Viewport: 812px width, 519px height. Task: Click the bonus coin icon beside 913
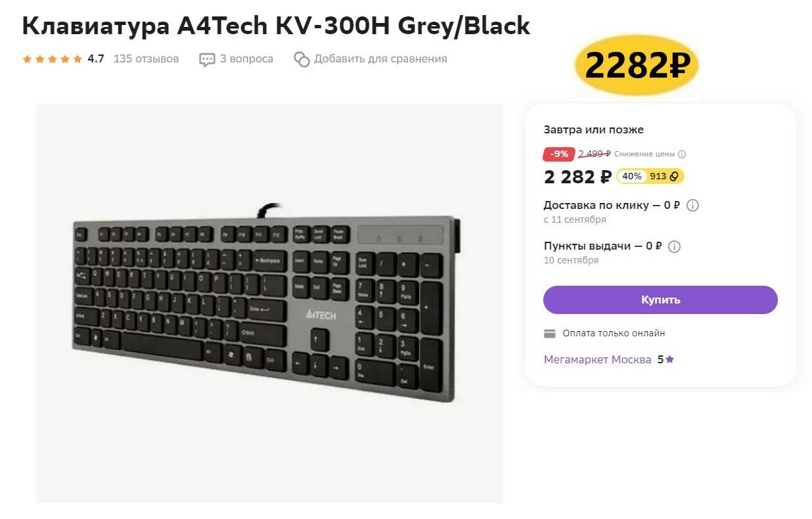674,176
